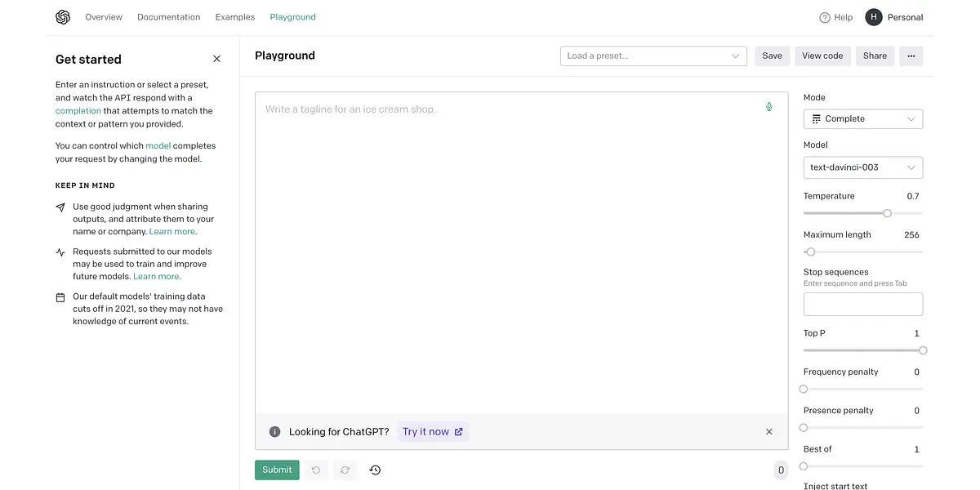Click the regenerate icon beside Submit
The height and width of the screenshot is (490, 980).
[345, 470]
